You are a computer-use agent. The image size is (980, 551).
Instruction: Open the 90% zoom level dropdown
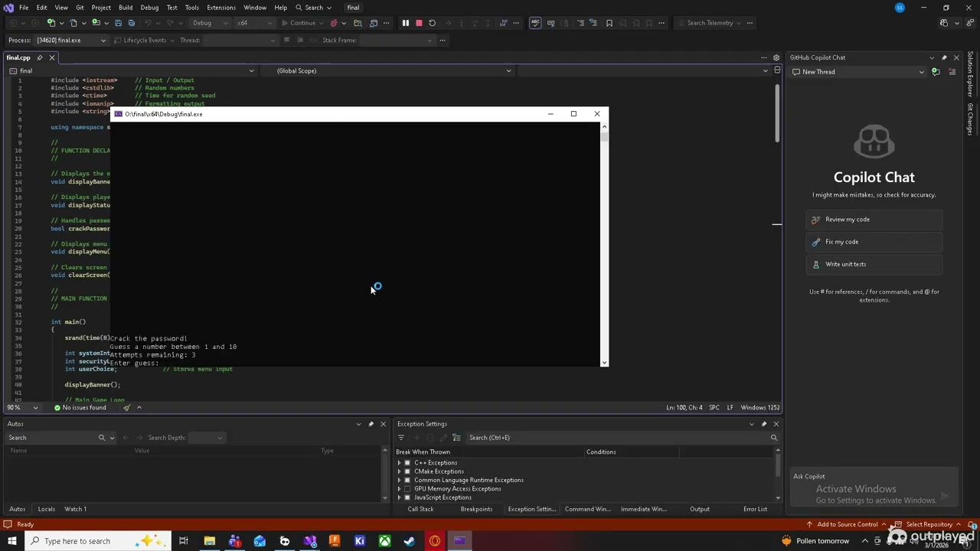(22, 408)
